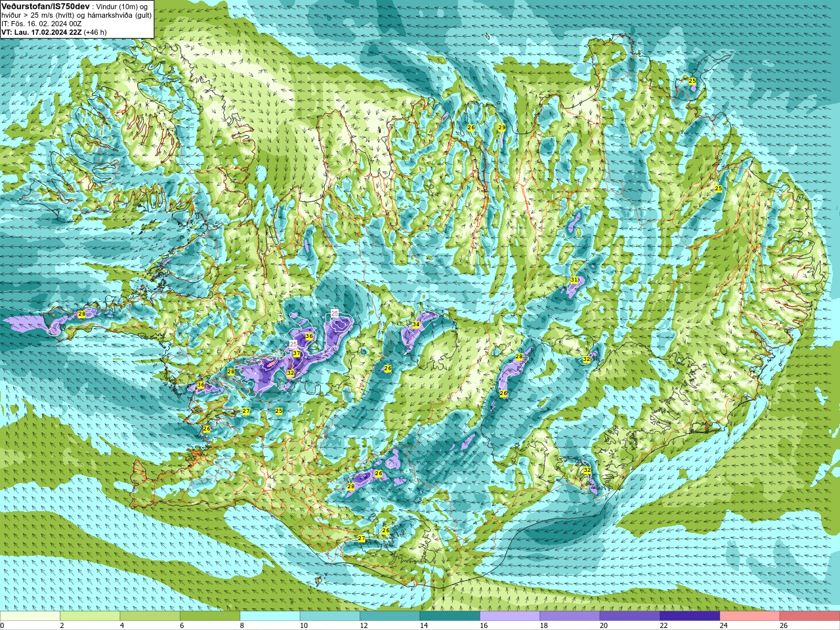Image resolution: width=840 pixels, height=630 pixels.
Task: Click the 6–8 m/s dark green legend swatch
Action: coord(210,616)
